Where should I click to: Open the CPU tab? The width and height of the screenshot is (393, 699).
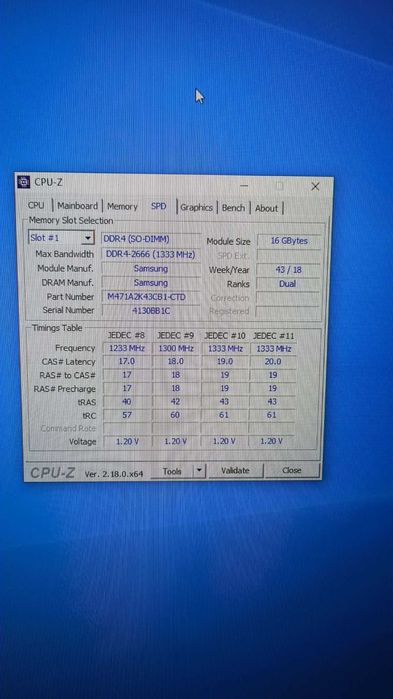[x=36, y=206]
